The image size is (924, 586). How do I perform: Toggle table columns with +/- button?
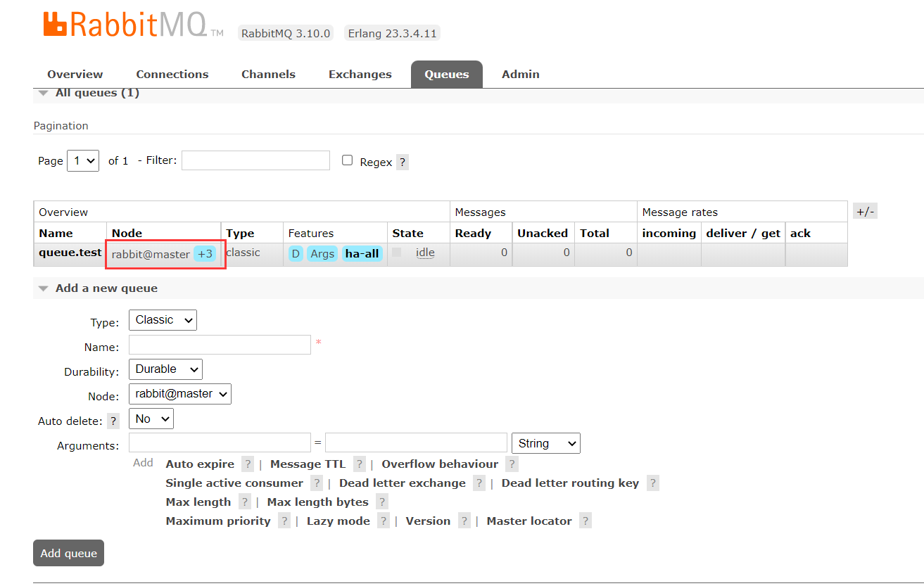point(866,212)
